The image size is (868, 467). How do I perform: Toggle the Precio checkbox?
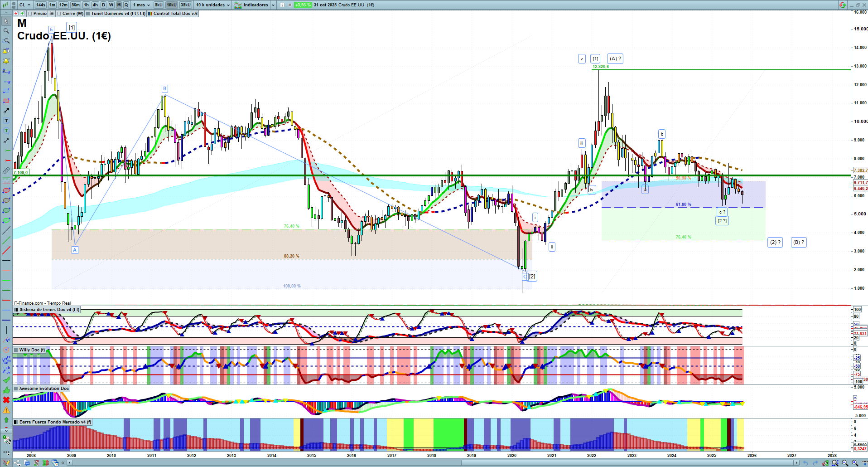tap(30, 14)
